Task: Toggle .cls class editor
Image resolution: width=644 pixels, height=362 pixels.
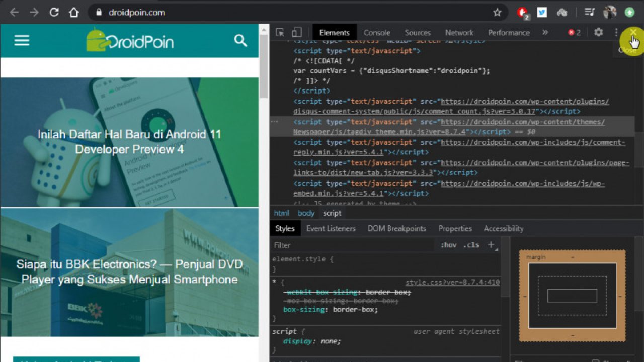Action: [x=471, y=245]
